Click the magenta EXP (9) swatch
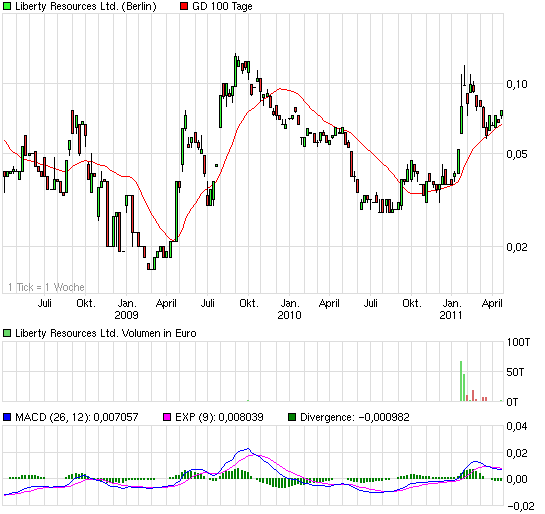 (x=168, y=417)
